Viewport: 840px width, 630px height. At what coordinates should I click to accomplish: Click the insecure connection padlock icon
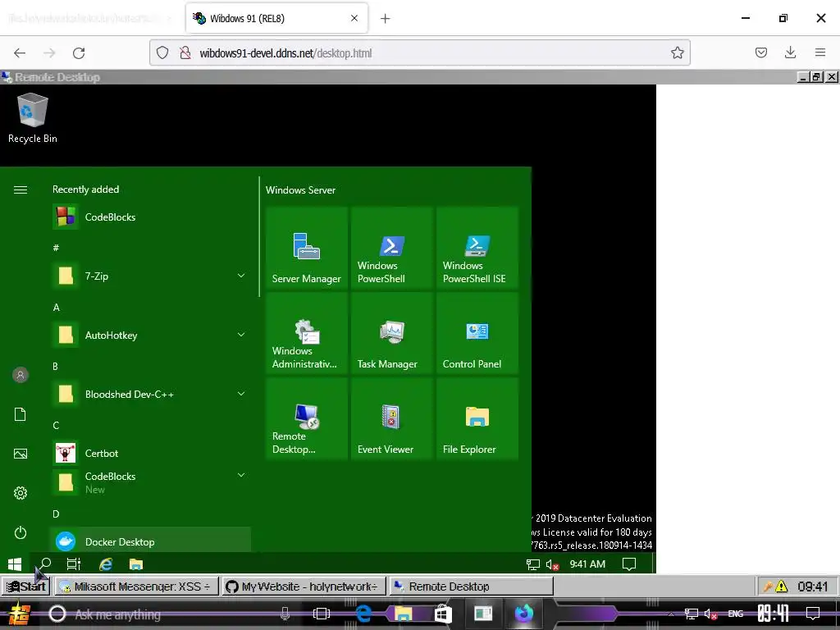[x=185, y=52]
